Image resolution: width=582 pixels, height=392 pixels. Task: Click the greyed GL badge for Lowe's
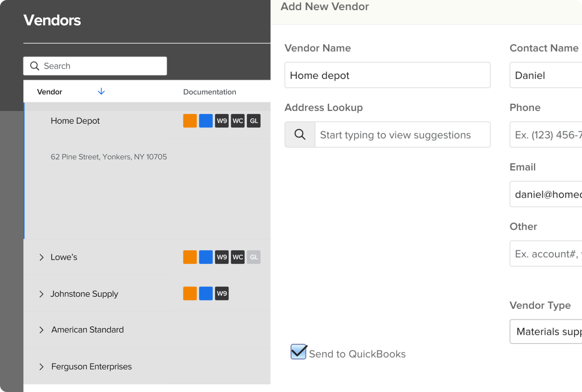click(254, 257)
